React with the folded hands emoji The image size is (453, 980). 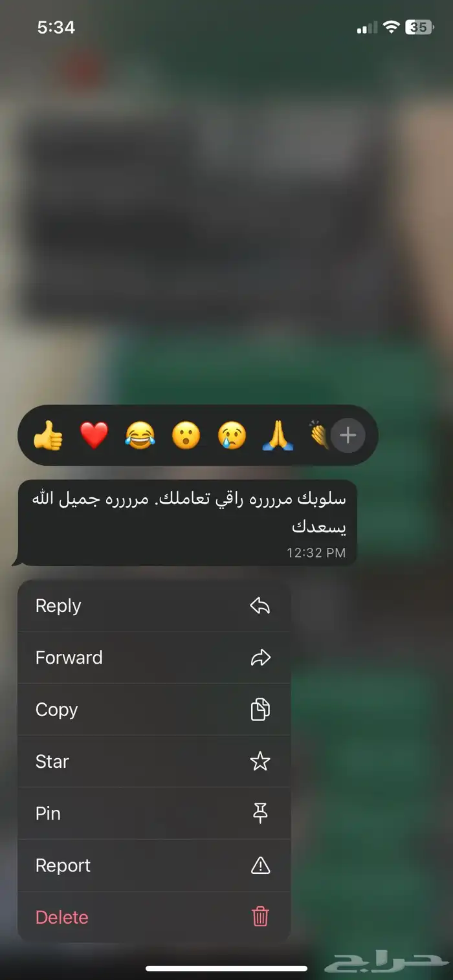278,435
